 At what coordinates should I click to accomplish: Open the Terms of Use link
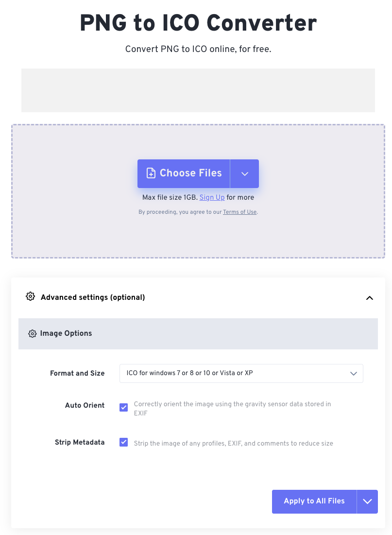tap(239, 212)
